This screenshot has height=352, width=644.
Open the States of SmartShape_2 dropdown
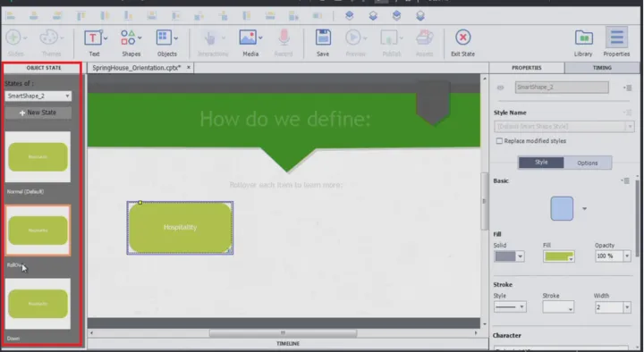[38, 96]
